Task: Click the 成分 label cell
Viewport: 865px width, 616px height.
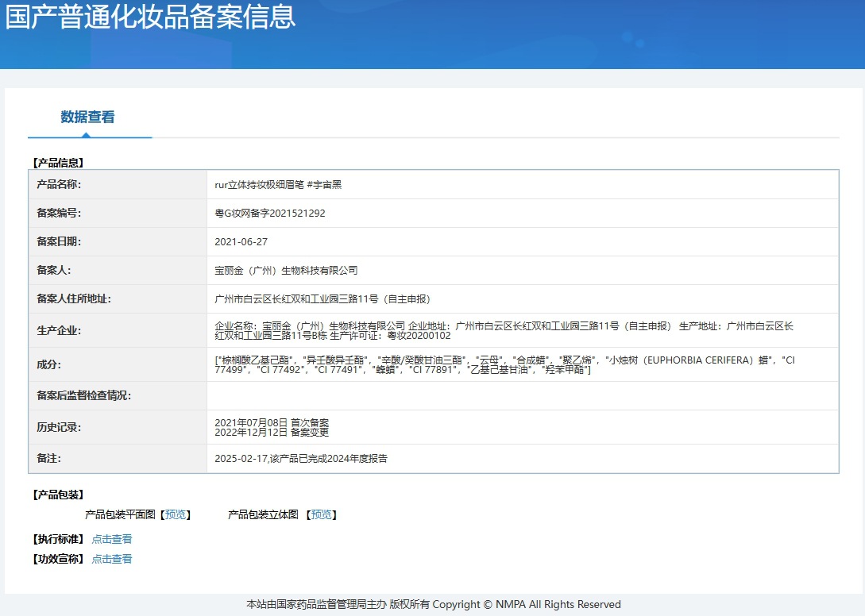Action: 118,364
